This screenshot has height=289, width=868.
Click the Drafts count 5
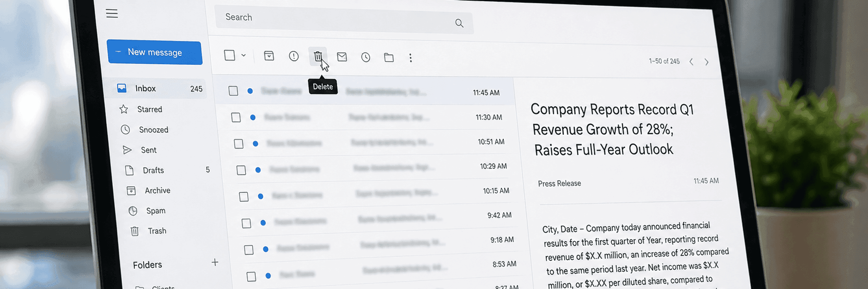click(x=208, y=170)
